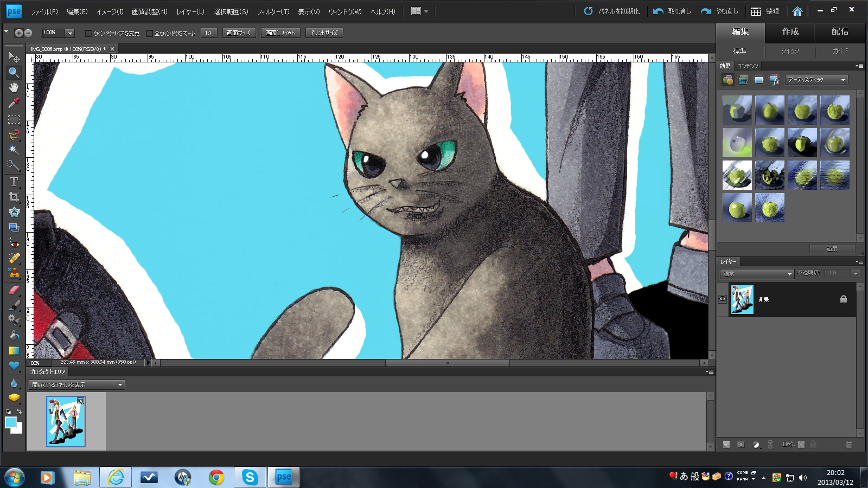The width and height of the screenshot is (868, 488).
Task: Enable the ウィンドウサイズを変更 checkbox
Action: [88, 33]
